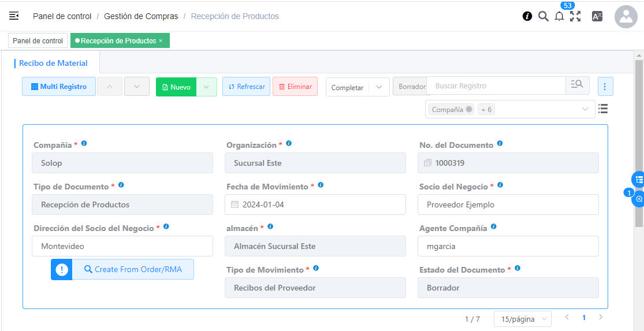The width and height of the screenshot is (644, 331).
Task: Expand the Completar action dropdown arrow
Action: point(379,87)
